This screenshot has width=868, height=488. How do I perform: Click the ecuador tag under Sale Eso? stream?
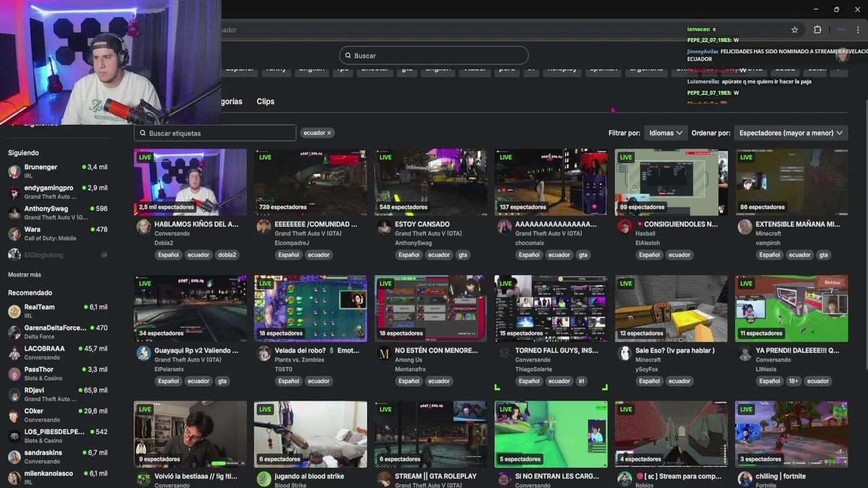679,381
